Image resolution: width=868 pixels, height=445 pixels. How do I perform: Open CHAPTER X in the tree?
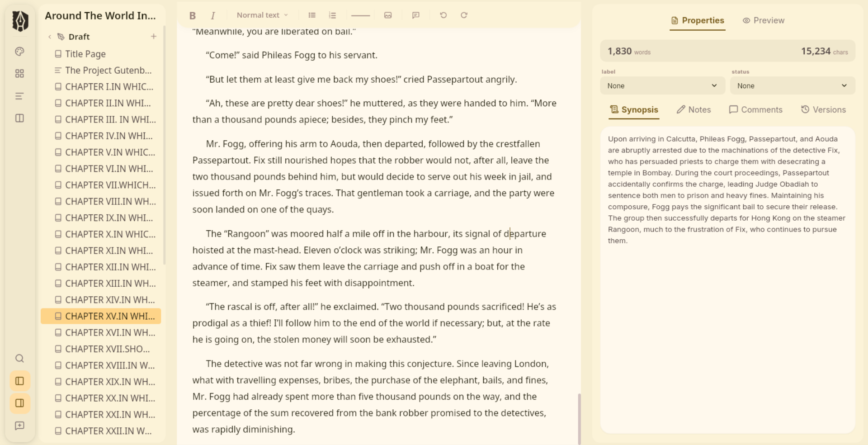[x=101, y=234]
